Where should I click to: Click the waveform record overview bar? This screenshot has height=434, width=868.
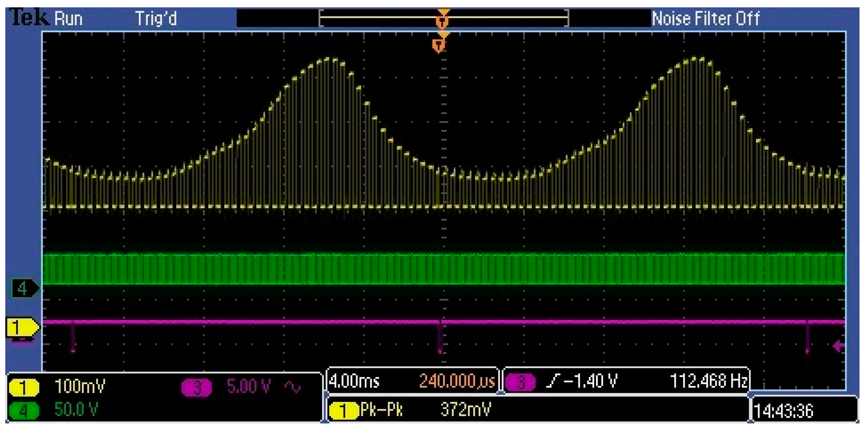(444, 18)
